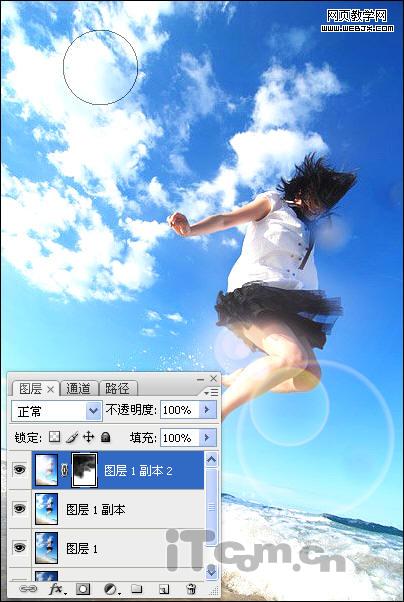Click layer list scrollbar down arrow
The width and height of the screenshot is (404, 602).
[212, 572]
